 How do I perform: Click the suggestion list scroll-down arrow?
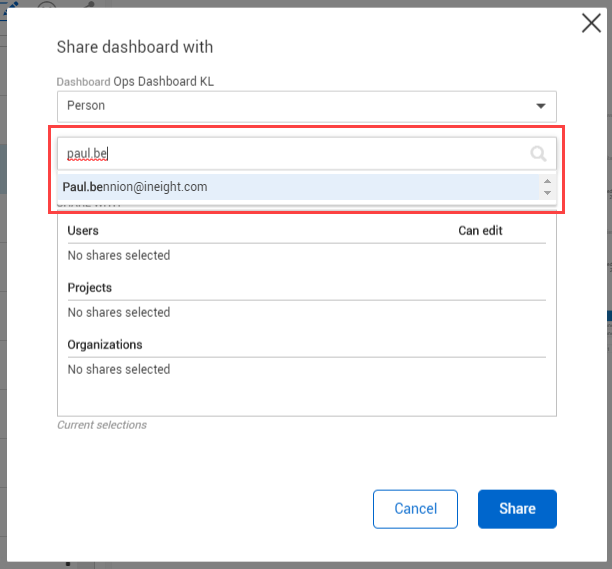[x=547, y=192]
